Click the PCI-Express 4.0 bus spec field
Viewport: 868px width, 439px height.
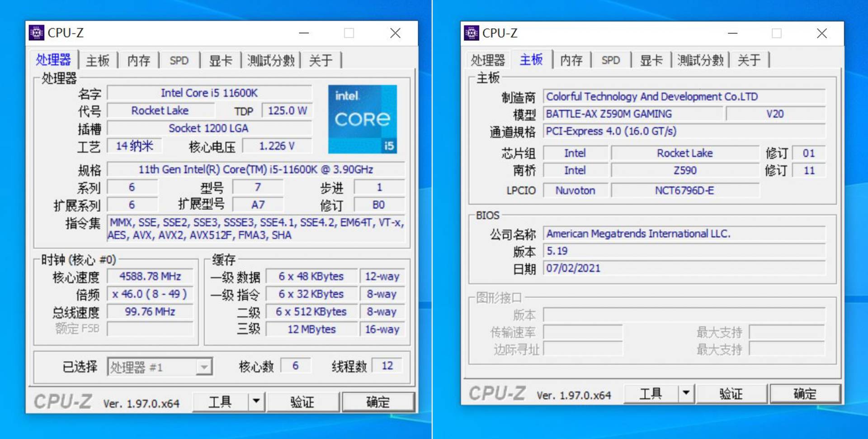[684, 131]
